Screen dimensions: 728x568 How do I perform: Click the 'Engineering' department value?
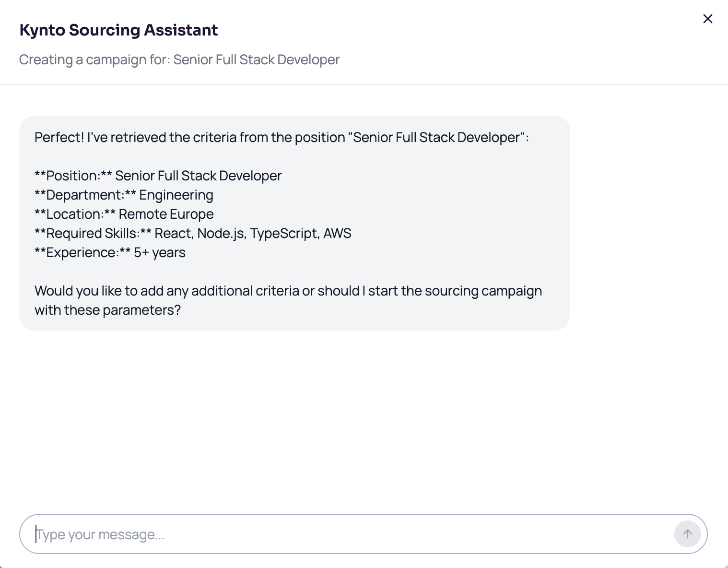tap(176, 195)
